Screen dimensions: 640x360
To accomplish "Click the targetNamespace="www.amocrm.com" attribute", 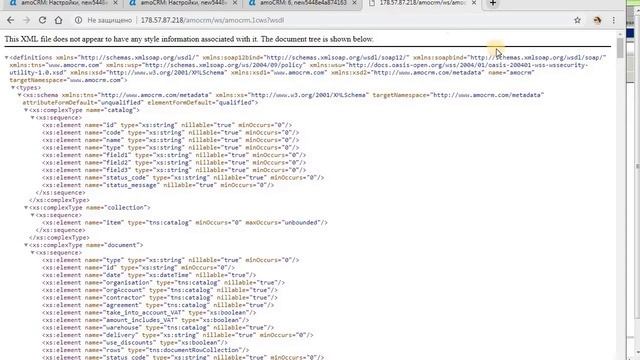I will [x=67, y=80].
